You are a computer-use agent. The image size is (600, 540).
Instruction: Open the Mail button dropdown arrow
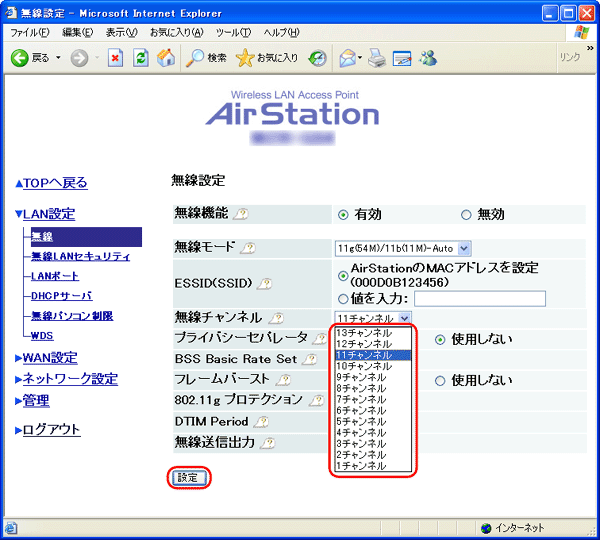pos(360,58)
